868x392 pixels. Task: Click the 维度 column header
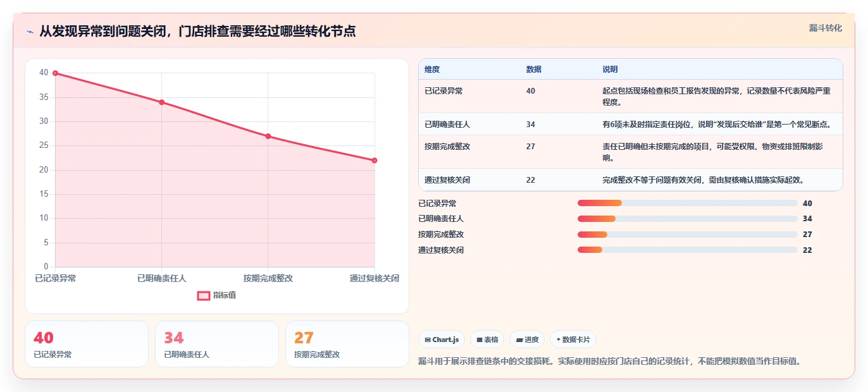432,70
